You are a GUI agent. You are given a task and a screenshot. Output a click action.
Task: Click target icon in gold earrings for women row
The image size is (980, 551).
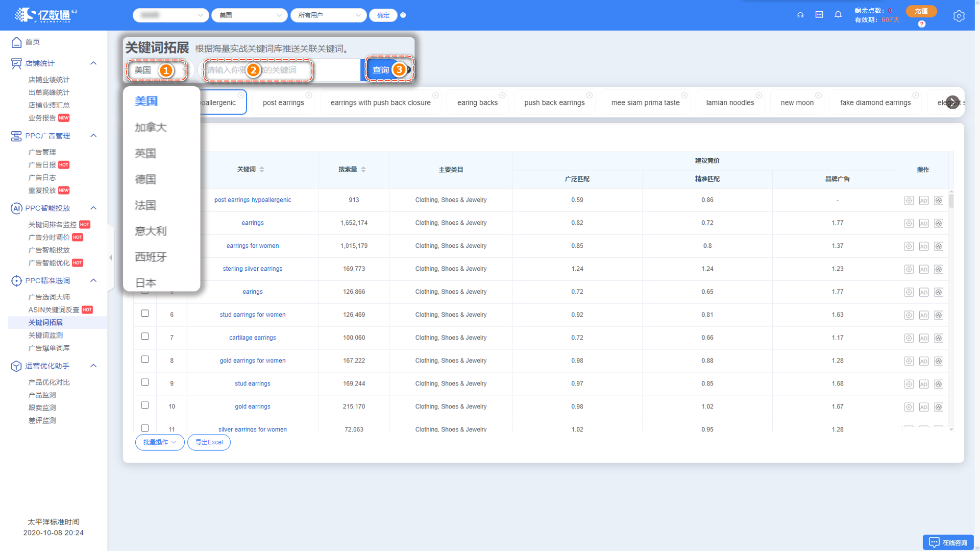click(x=909, y=361)
